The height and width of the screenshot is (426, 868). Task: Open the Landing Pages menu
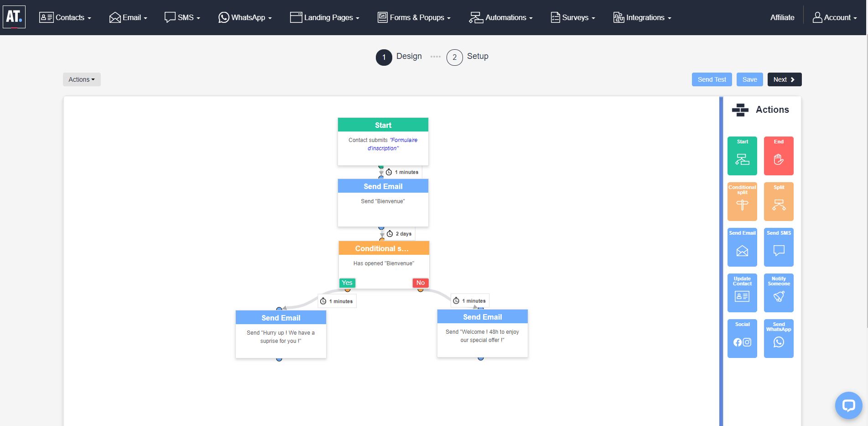(325, 17)
